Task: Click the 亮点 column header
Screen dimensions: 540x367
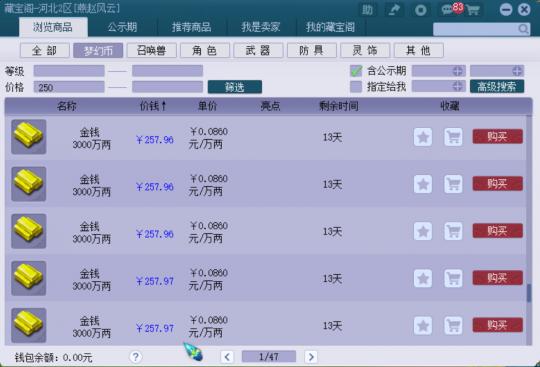Action: click(270, 106)
